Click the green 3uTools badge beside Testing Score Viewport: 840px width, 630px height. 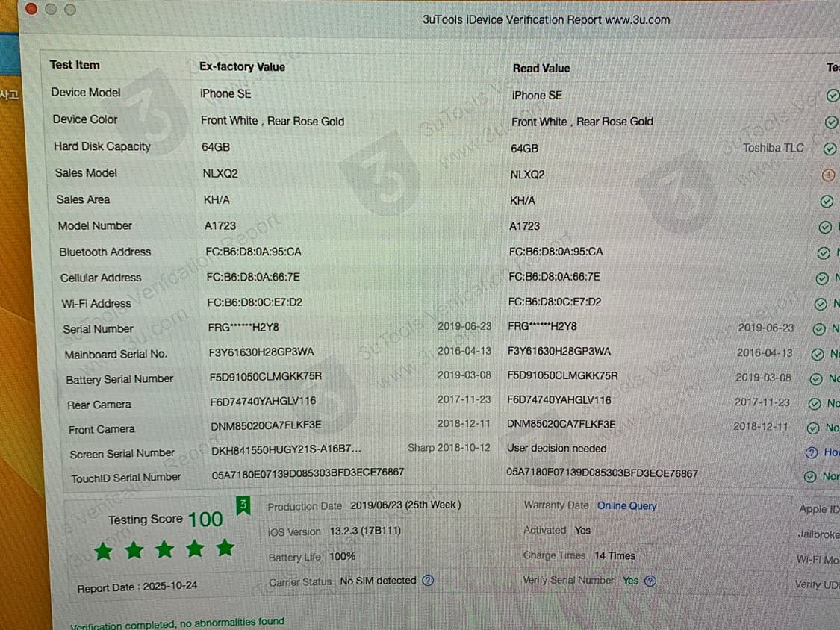243,506
